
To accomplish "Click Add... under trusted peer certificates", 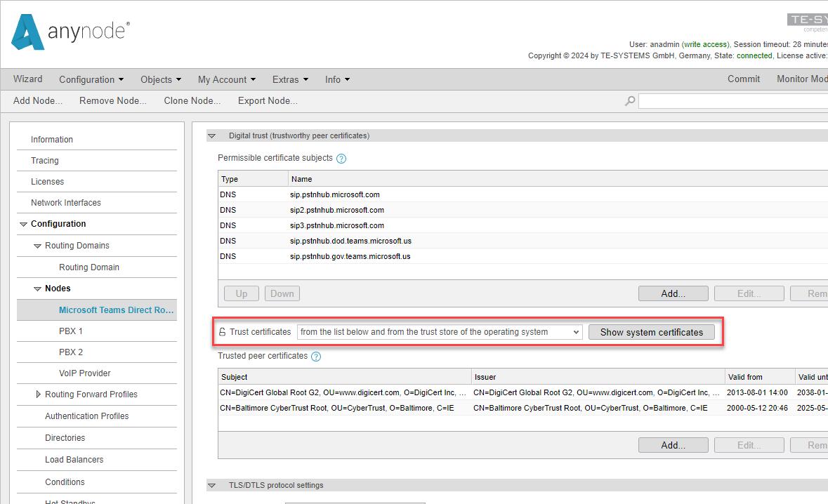I will (673, 445).
